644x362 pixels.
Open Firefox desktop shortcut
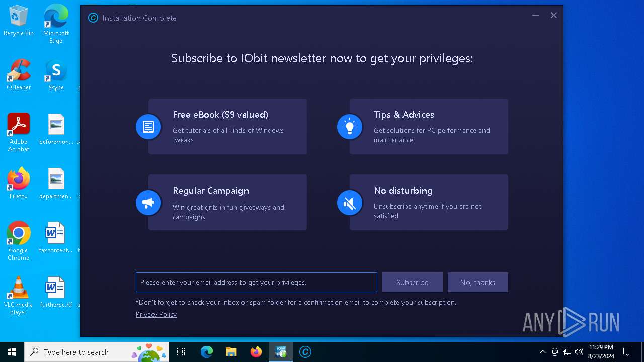coord(19,184)
